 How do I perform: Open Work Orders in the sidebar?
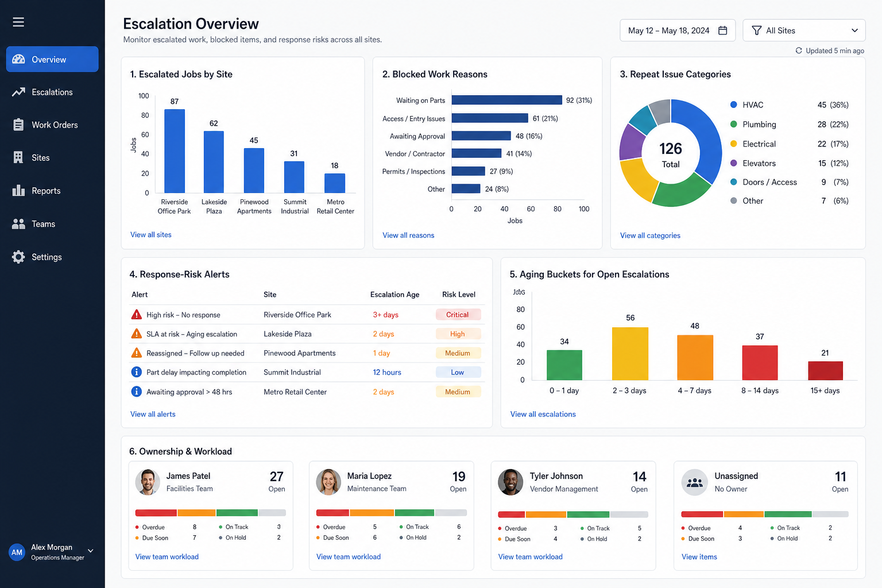tap(52, 125)
